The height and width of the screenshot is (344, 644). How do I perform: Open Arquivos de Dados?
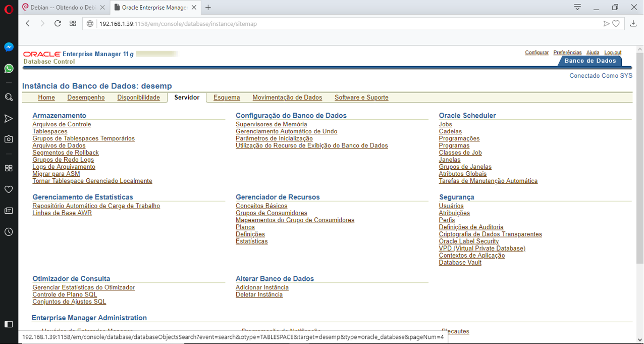coord(59,145)
